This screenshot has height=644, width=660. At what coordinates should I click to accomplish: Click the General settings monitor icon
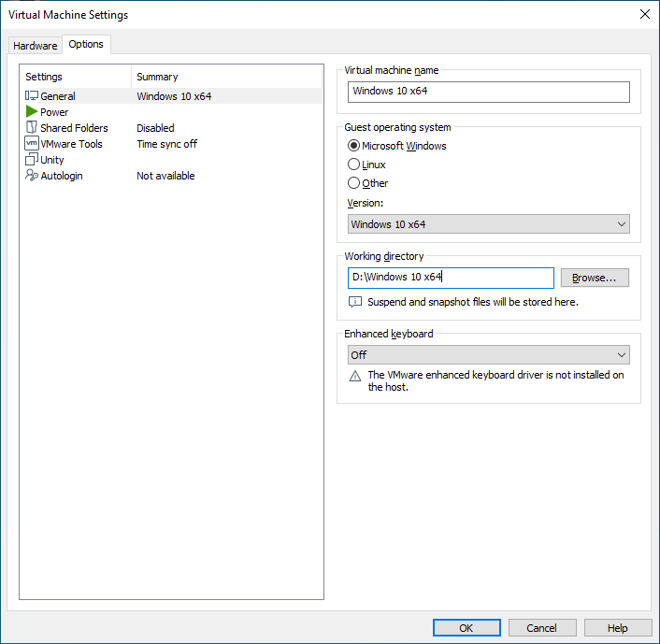(x=32, y=96)
